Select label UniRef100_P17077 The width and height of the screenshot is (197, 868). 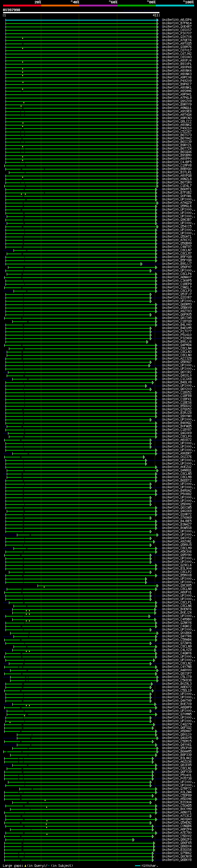177,332
